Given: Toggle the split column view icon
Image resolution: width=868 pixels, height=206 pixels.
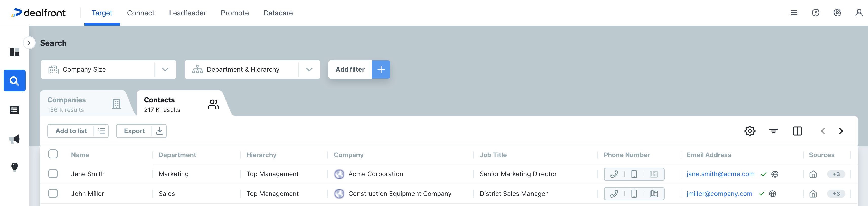Looking at the screenshot, I should (797, 131).
